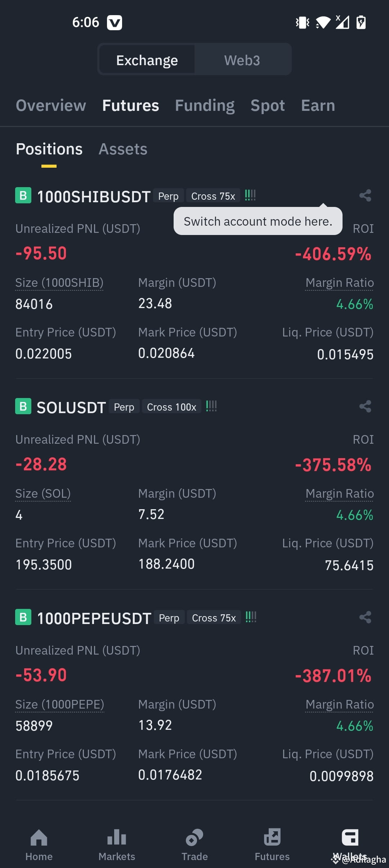Screen dimensions: 389x868
Task: Select Exchange mode toggle
Action: click(147, 60)
